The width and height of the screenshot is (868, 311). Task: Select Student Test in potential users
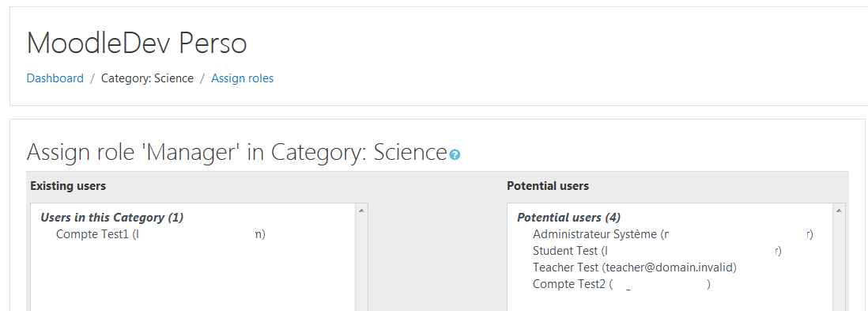657,251
